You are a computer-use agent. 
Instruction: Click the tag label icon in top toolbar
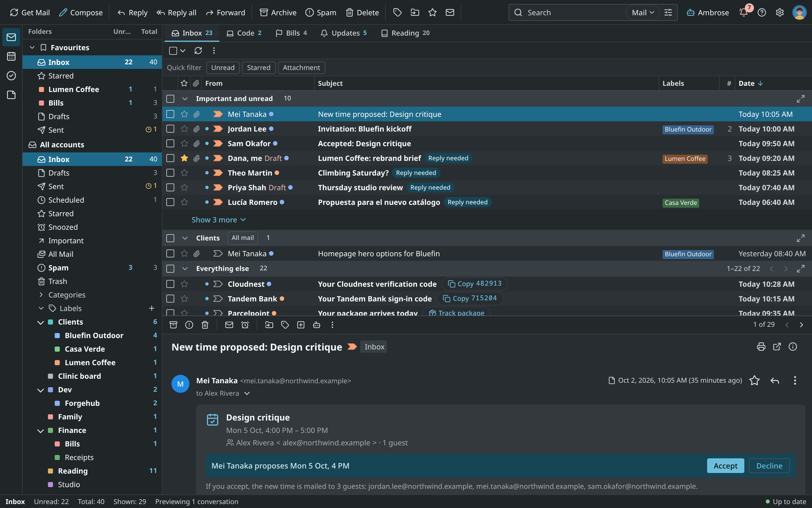pyautogui.click(x=397, y=12)
